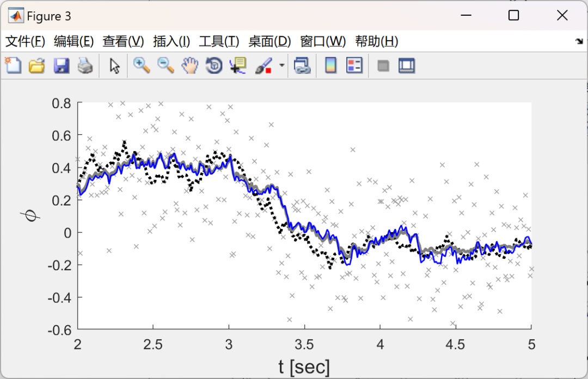Open a file with the folder icon
Viewport: 588px width, 379px height.
[37, 66]
